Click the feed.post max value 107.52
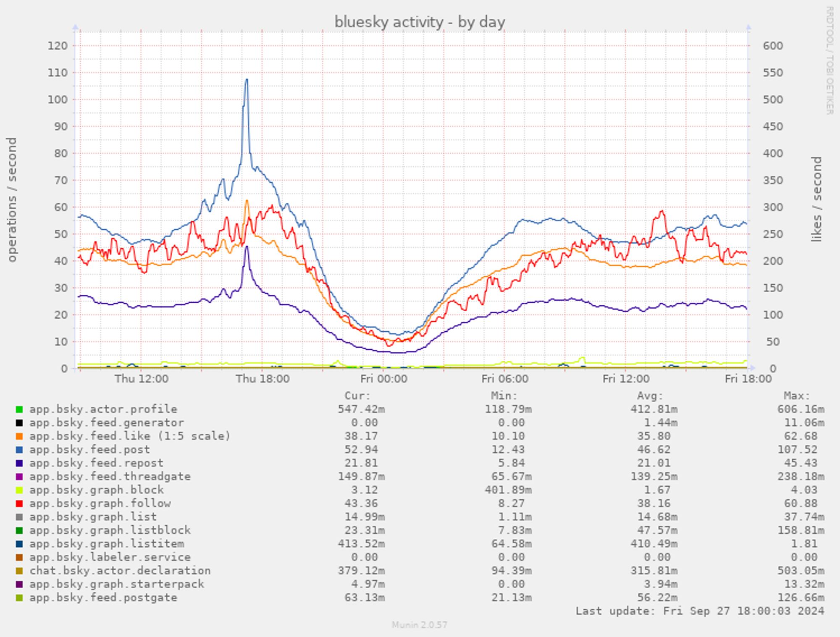Image resolution: width=840 pixels, height=637 pixels. (x=798, y=449)
